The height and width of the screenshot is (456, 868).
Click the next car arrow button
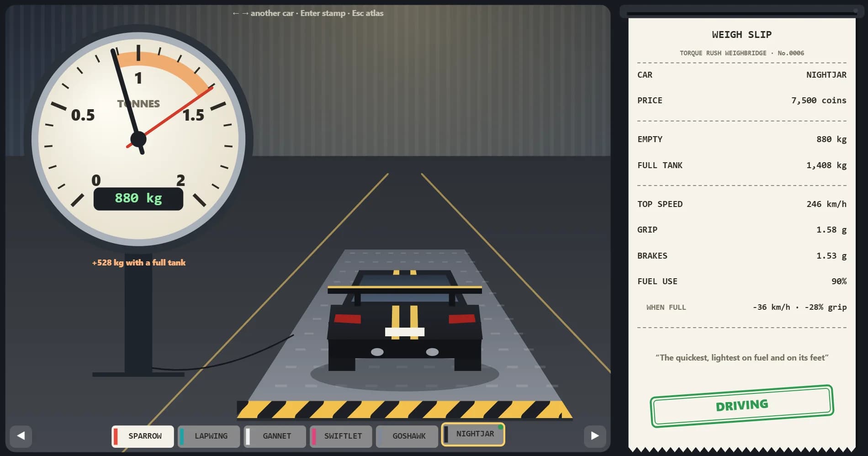[x=595, y=436]
